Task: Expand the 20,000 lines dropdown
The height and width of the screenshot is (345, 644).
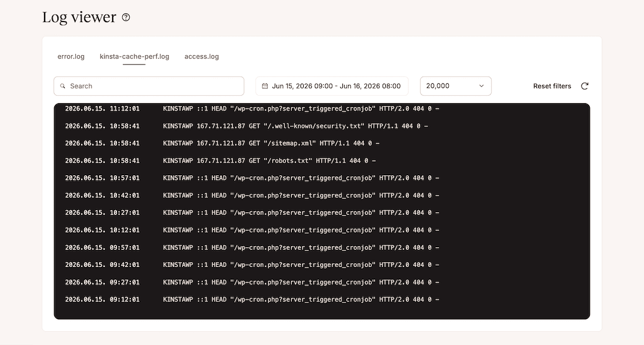Action: coord(456,86)
